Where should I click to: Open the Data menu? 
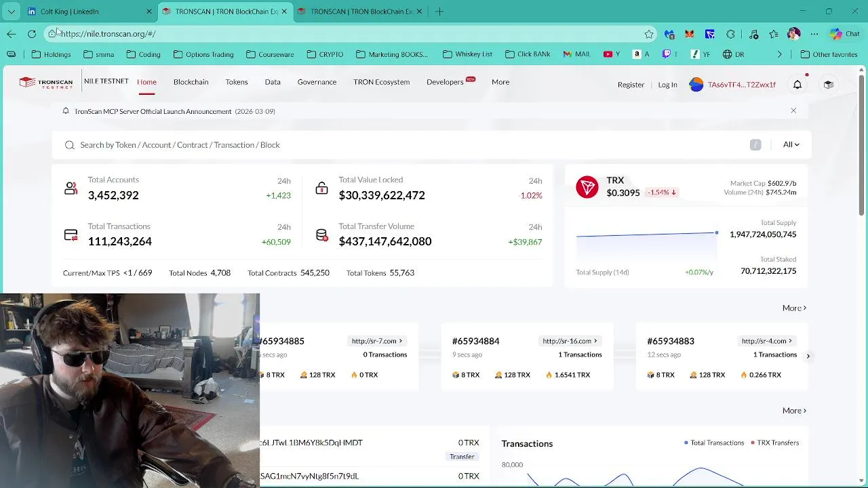[x=273, y=82]
